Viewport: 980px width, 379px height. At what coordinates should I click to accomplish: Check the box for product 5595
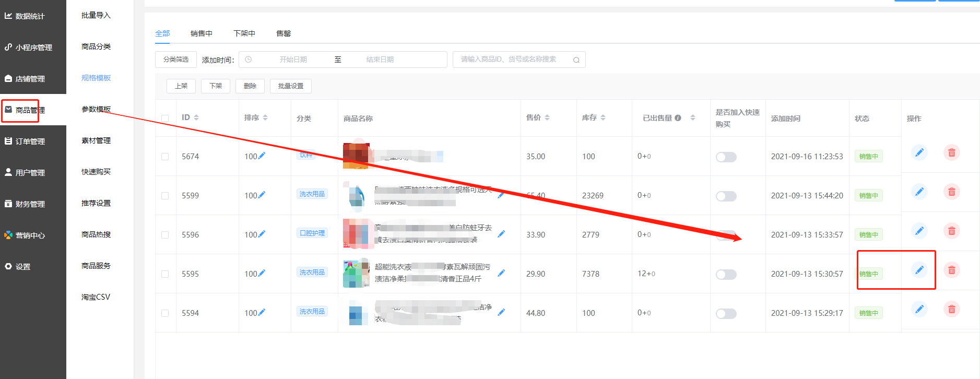point(165,274)
